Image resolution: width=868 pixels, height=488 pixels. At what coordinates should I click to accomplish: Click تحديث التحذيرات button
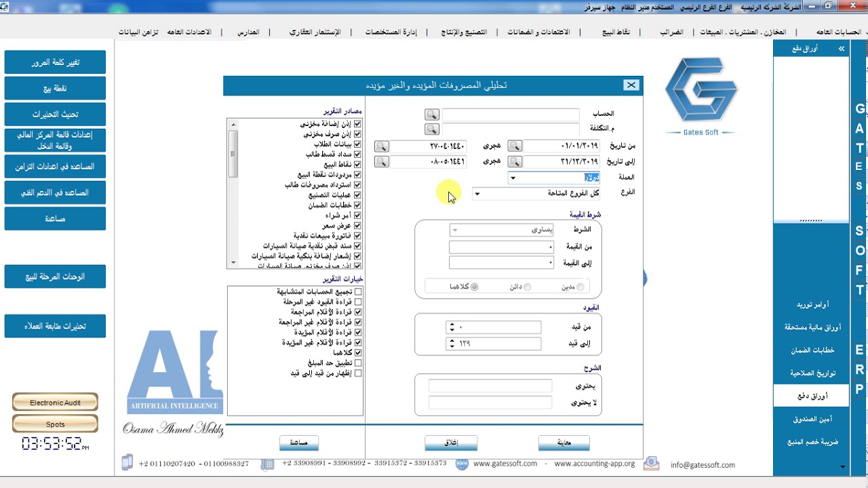point(55,115)
